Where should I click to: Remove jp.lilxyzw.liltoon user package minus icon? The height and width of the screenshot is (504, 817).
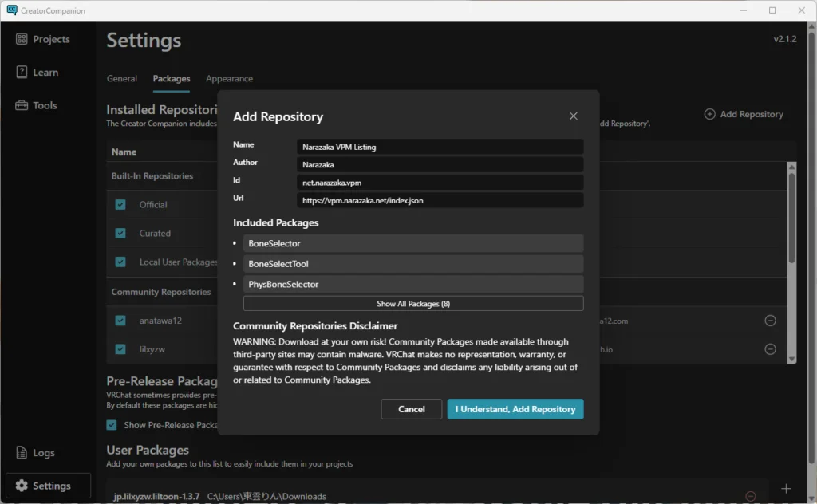click(x=750, y=496)
